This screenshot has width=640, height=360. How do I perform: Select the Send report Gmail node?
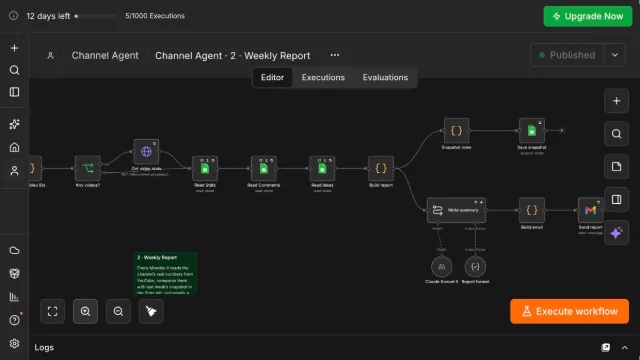590,210
